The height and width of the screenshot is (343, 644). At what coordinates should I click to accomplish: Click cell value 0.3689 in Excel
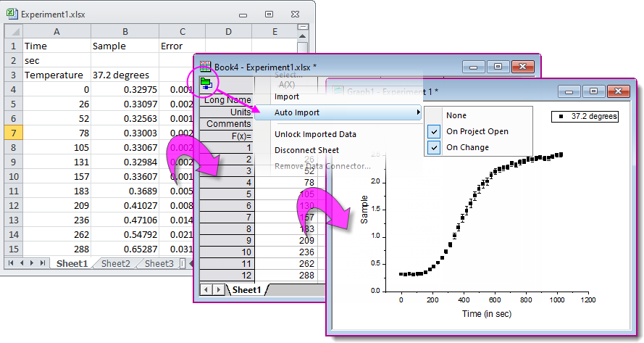click(x=125, y=191)
